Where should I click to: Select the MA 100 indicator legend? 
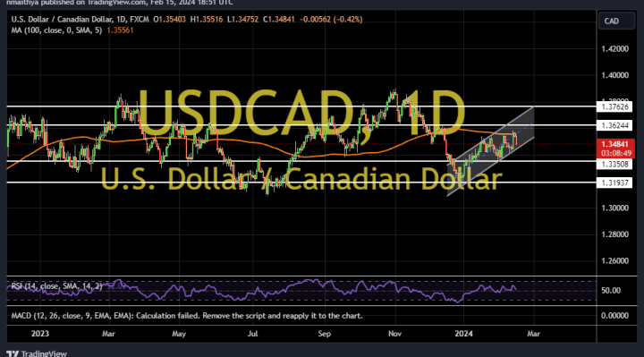pyautogui.click(x=56, y=30)
